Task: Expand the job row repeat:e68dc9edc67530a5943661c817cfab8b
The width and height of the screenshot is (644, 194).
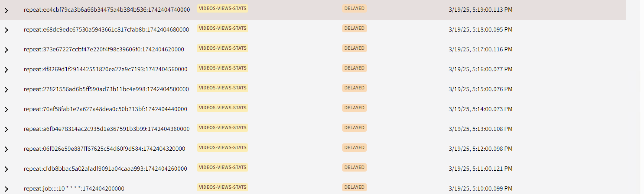Action: [x=7, y=30]
